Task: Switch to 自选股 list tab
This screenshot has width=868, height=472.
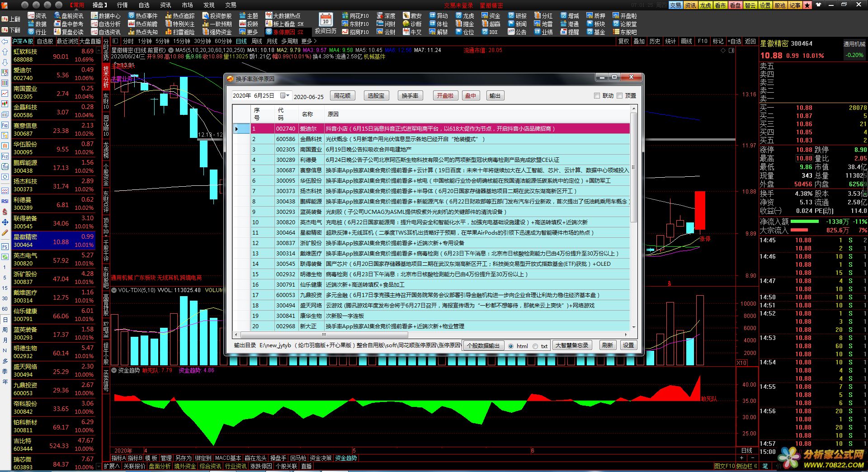Action: tap(45, 41)
